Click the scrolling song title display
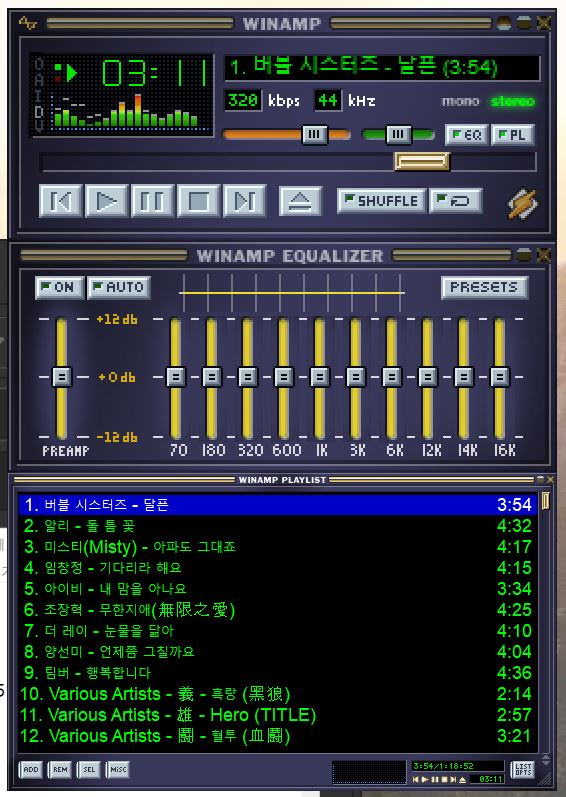 pyautogui.click(x=382, y=68)
